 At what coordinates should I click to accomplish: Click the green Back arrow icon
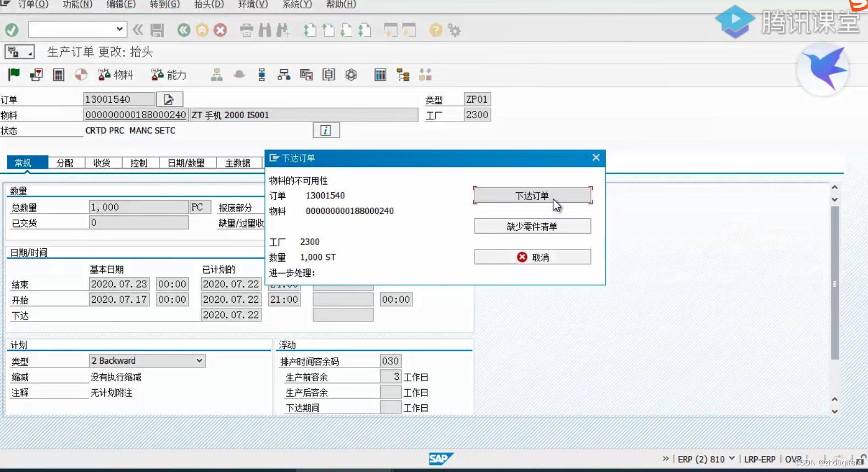pyautogui.click(x=183, y=30)
